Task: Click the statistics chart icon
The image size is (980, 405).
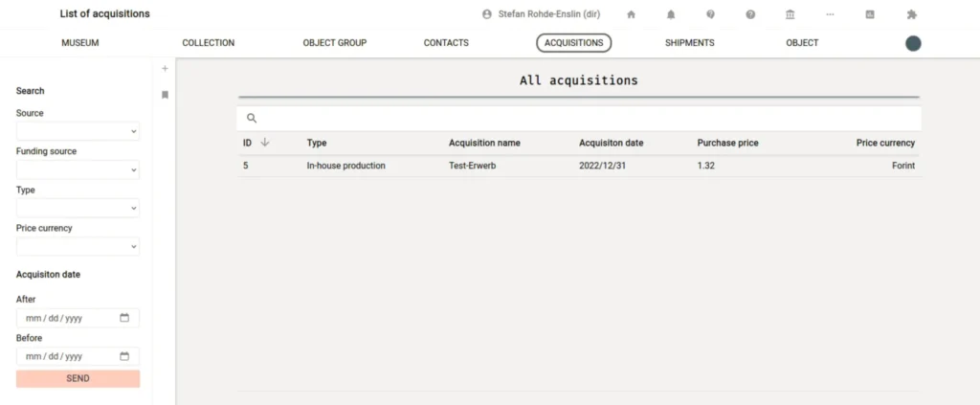Action: click(869, 14)
